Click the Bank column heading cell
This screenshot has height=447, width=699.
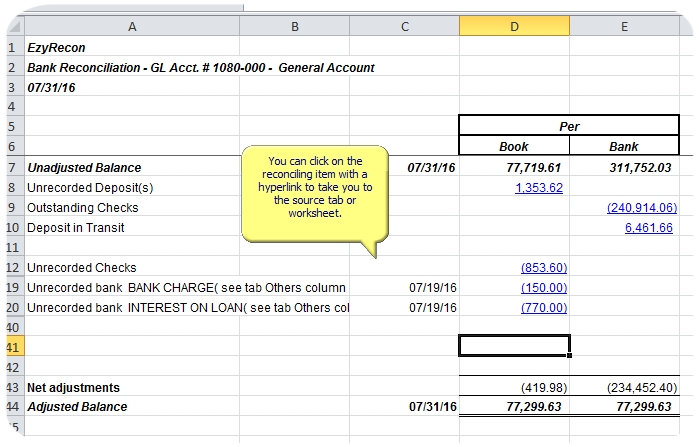[624, 147]
